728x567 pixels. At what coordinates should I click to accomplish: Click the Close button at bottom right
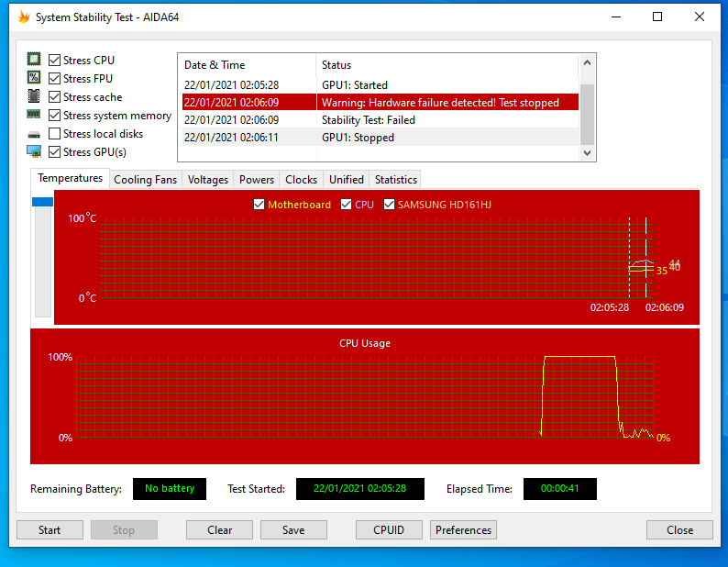(x=679, y=529)
